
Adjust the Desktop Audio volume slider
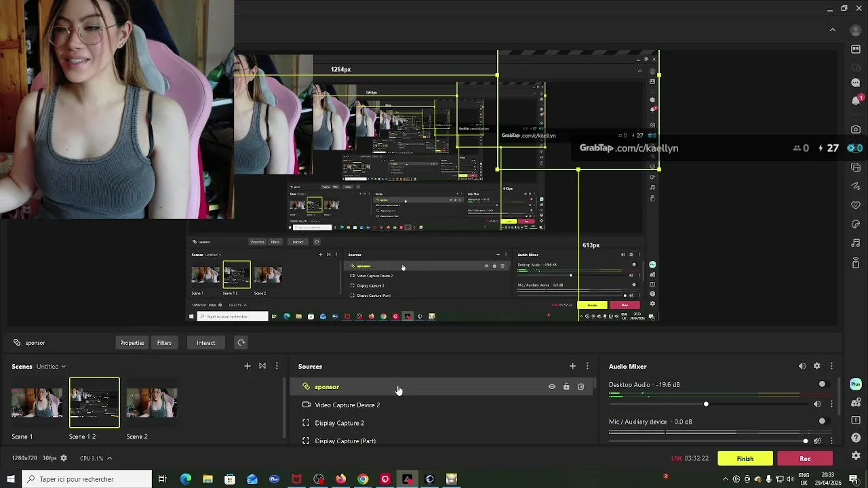706,404
